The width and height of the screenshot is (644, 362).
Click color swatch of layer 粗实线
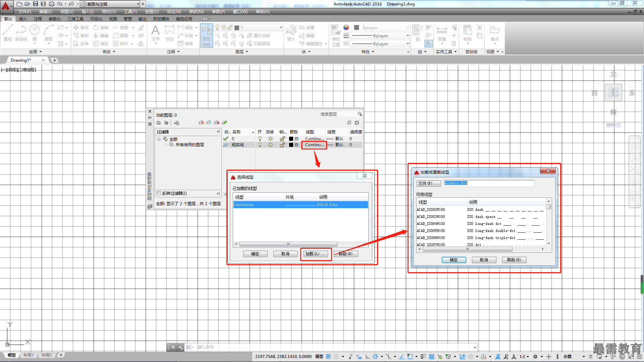point(291,145)
